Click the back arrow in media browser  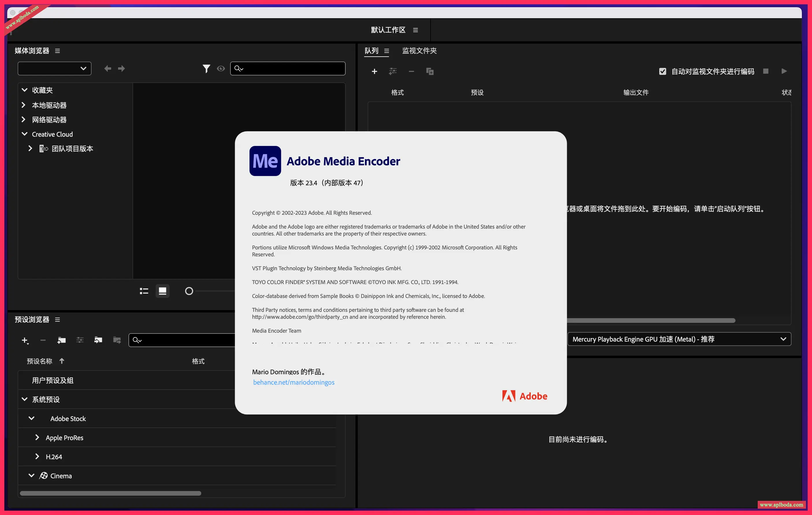click(x=108, y=68)
